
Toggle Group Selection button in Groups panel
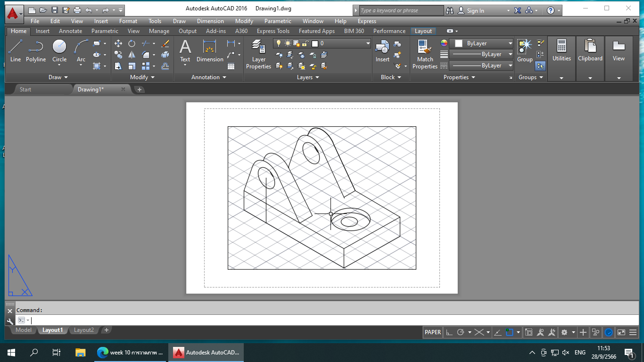(540, 66)
